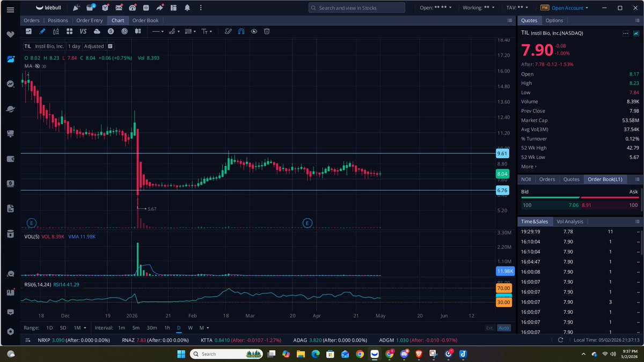Switch to the NOII tab

point(526,179)
